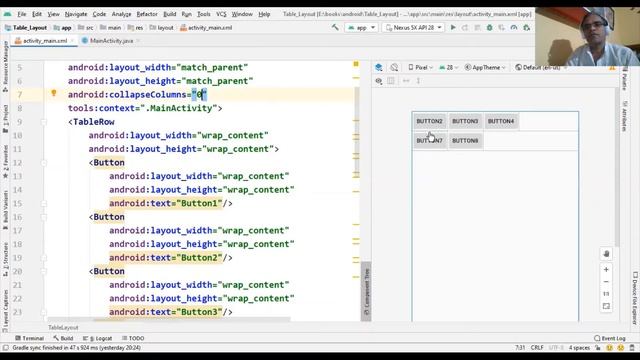Open the Palette side panel

click(624, 79)
